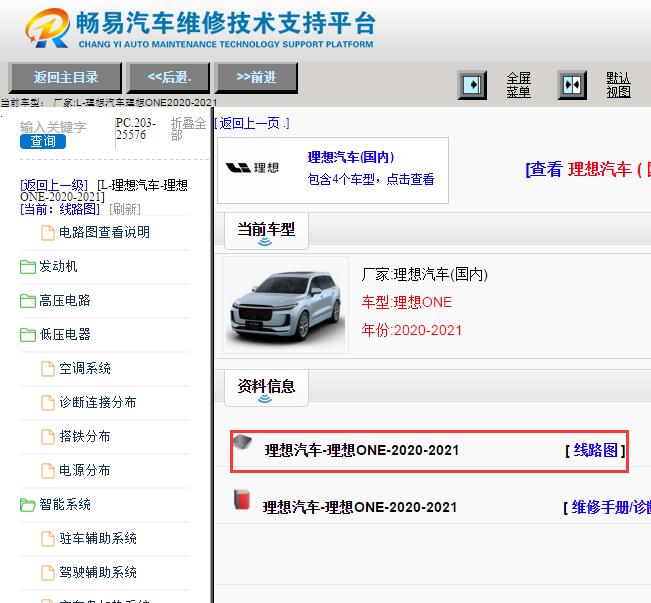This screenshot has height=603, width=651.
Task: Collapse the 低压电器 folder
Action: 64,334
